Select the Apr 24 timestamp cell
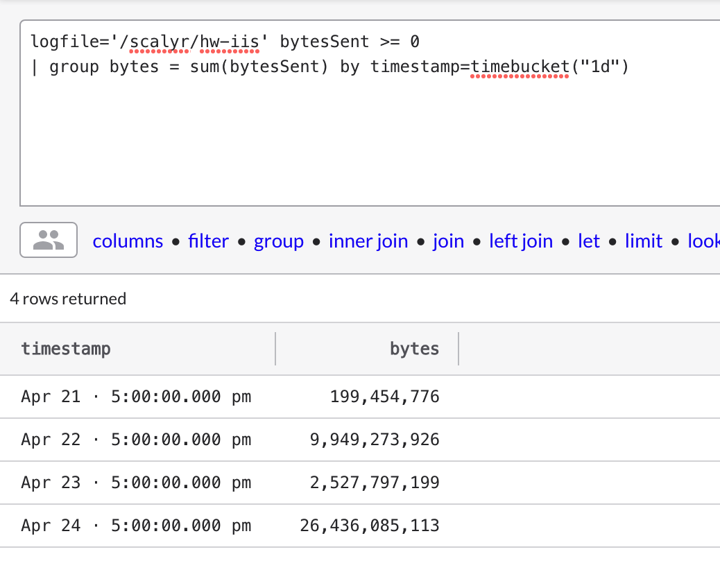Image resolution: width=720 pixels, height=588 pixels. [x=136, y=526]
